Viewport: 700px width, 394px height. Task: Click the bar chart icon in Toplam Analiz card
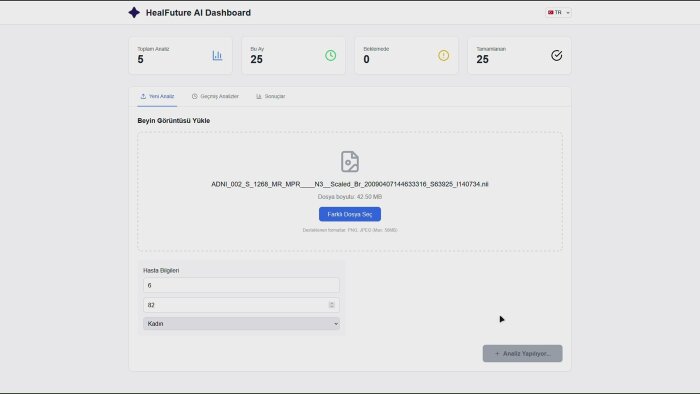217,55
